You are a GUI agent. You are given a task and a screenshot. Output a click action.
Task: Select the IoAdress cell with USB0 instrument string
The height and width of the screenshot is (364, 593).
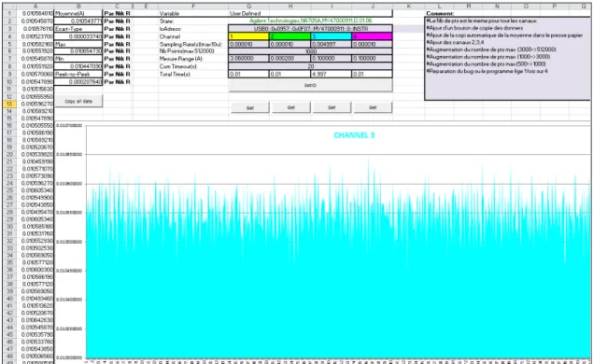[310, 29]
